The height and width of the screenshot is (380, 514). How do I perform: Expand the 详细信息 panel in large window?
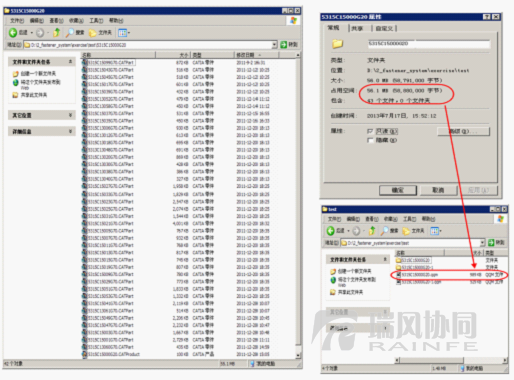coord(70,132)
